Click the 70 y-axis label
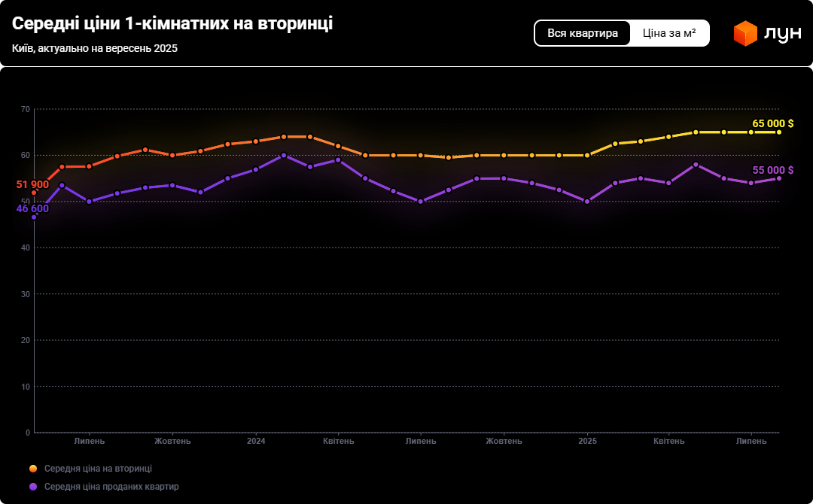 pyautogui.click(x=26, y=110)
